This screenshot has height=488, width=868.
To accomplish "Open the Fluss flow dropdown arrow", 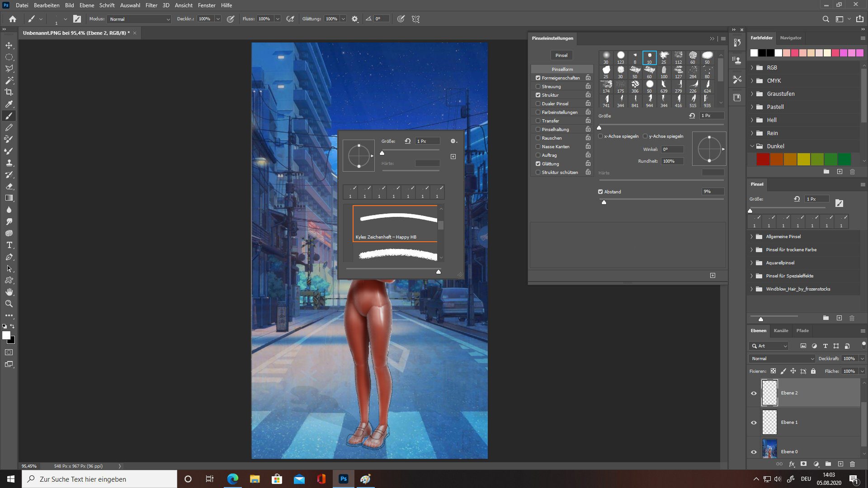I will [278, 19].
